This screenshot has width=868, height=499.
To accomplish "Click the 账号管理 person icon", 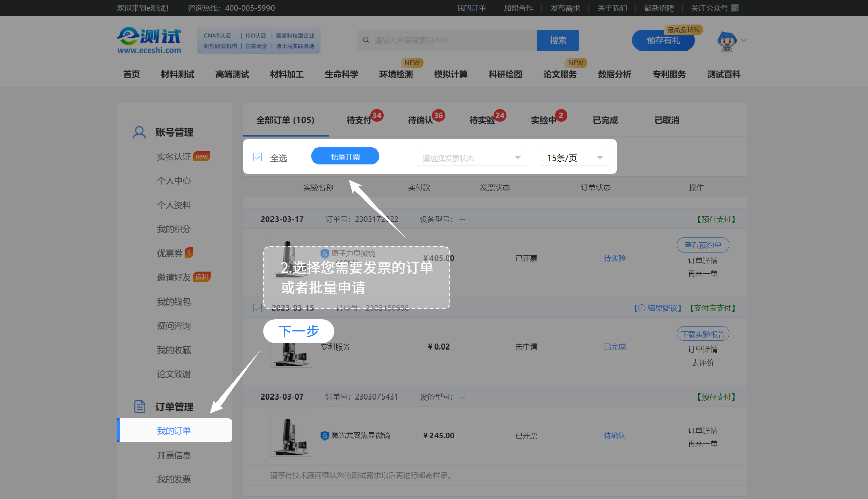I will click(139, 132).
